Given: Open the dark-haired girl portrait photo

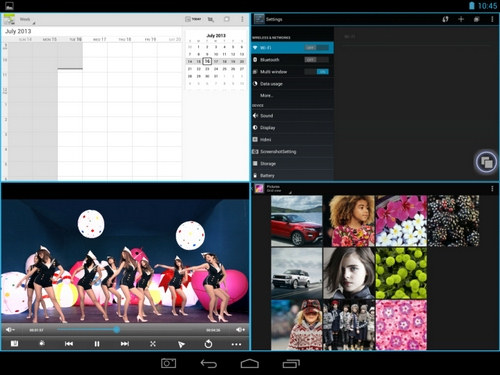Looking at the screenshot, I should point(349,273).
